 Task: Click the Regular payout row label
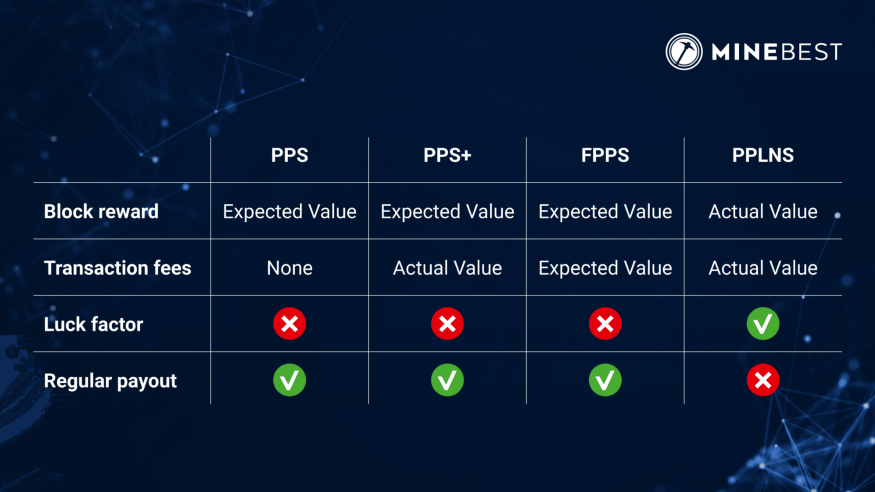[110, 381]
